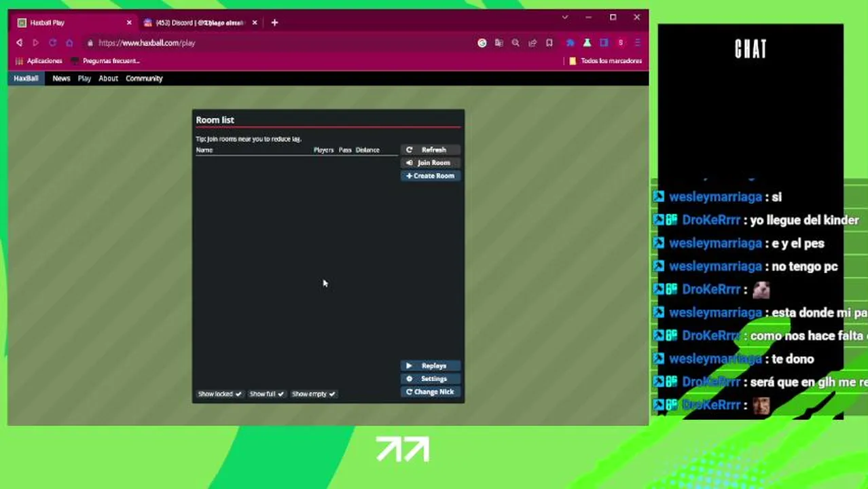Click the green flask labs icon

pyautogui.click(x=587, y=43)
